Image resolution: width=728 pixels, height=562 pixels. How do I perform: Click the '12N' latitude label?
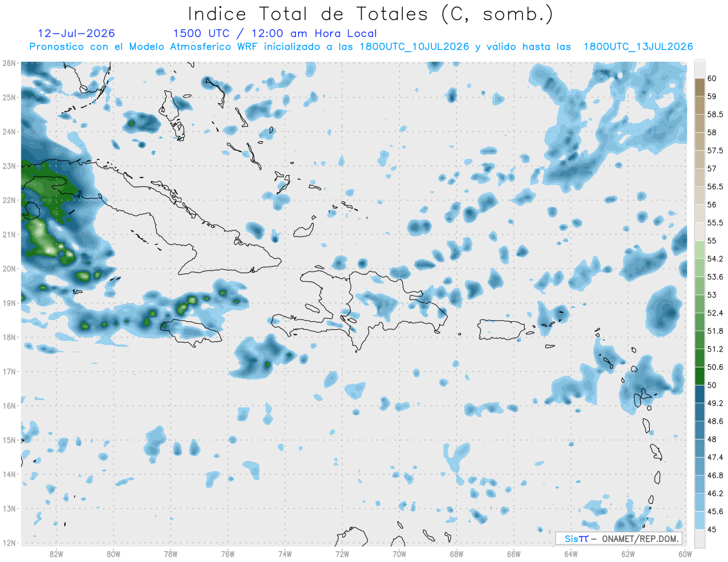(8, 543)
